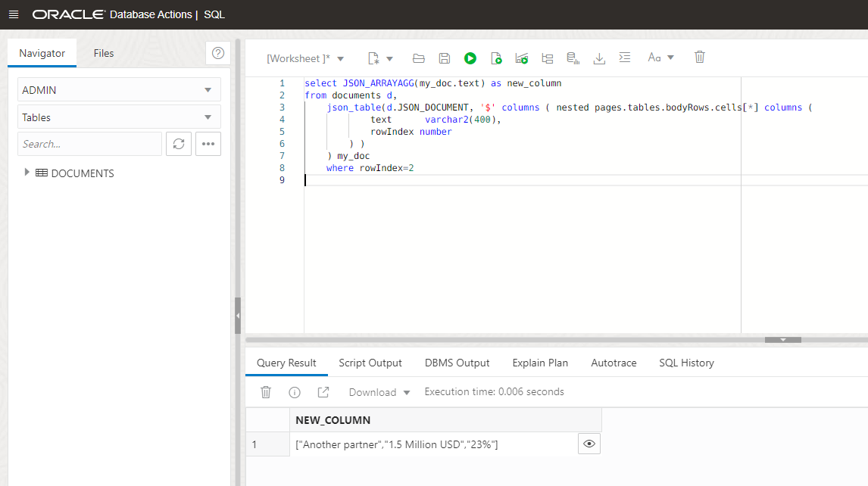
Task: Switch to the SQL History tab
Action: point(686,363)
